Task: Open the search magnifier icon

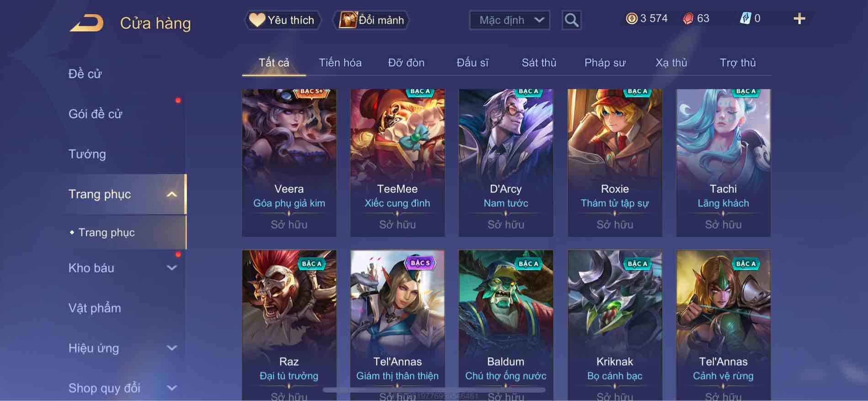Action: pyautogui.click(x=571, y=20)
